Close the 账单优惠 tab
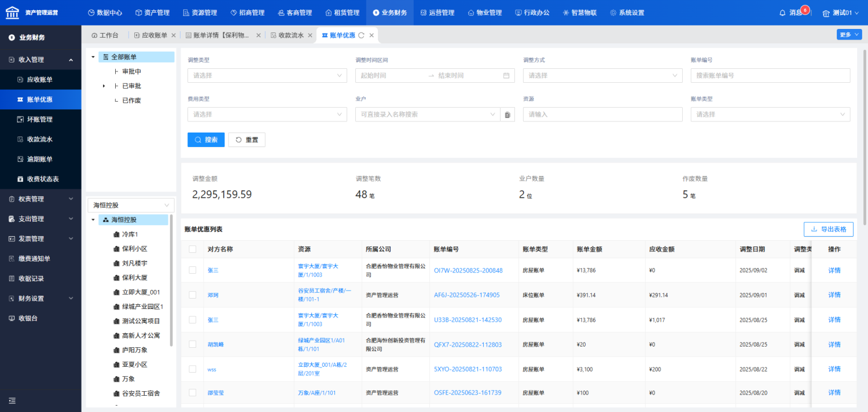 point(372,35)
